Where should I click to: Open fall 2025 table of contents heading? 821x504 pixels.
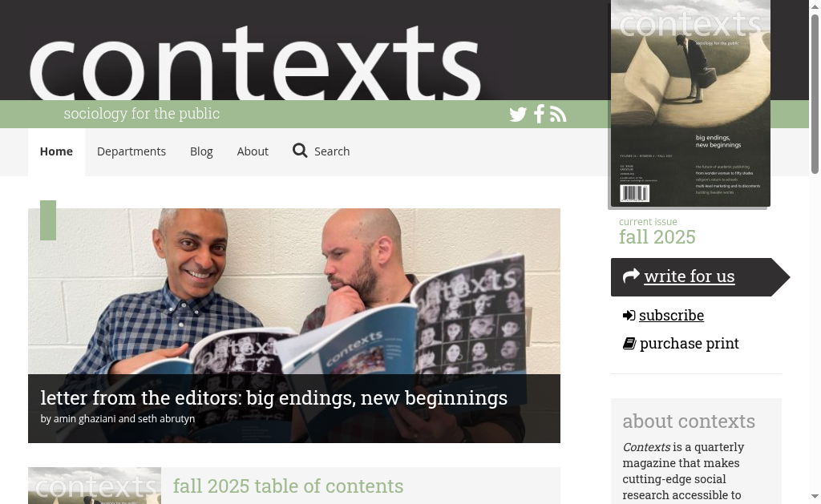tap(288, 486)
